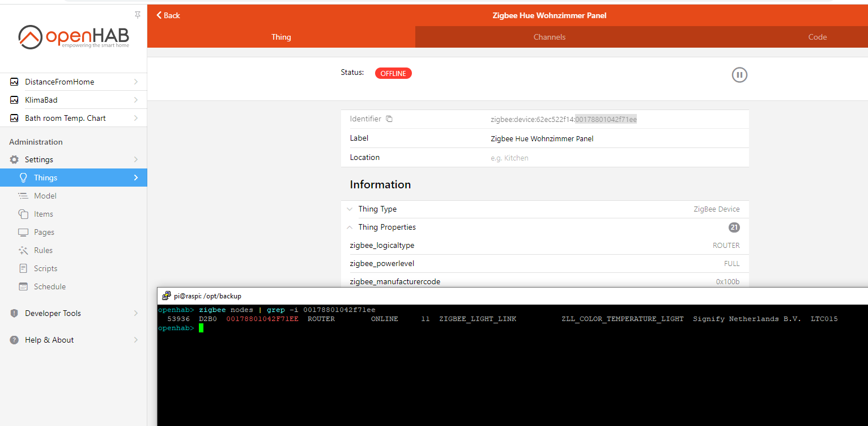868x426 pixels.
Task: Click the PuTTY icon in the terminal title bar
Action: coord(166,296)
